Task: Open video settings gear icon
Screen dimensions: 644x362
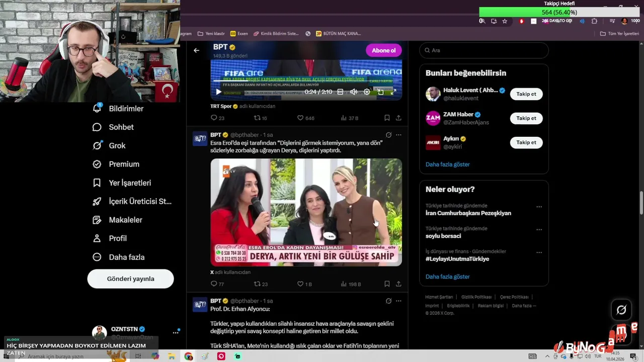Action: pos(367,92)
